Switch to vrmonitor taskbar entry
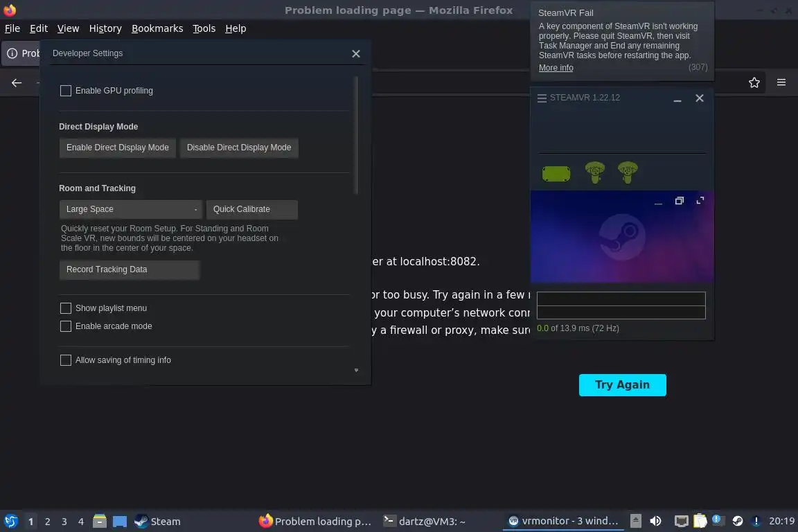The height and width of the screenshot is (532, 798). coord(563,521)
